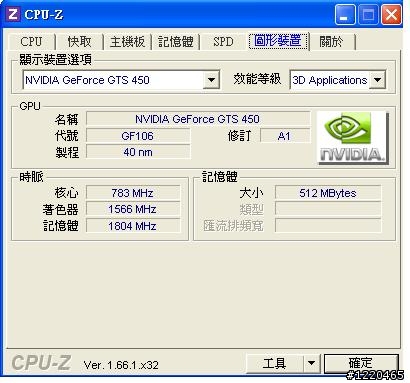Select the 1804 MHz memory clock value
Viewport: 410px width, 383px height.
click(x=133, y=226)
